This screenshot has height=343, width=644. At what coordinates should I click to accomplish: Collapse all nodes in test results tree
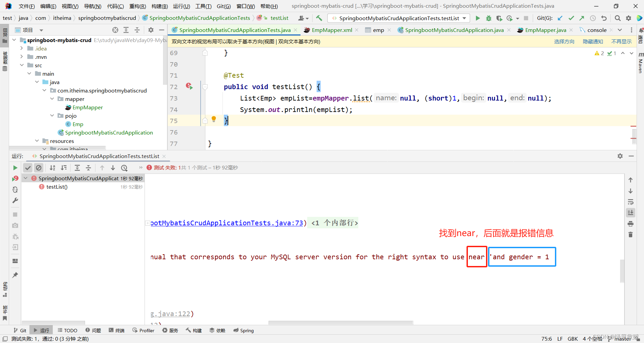[88, 168]
